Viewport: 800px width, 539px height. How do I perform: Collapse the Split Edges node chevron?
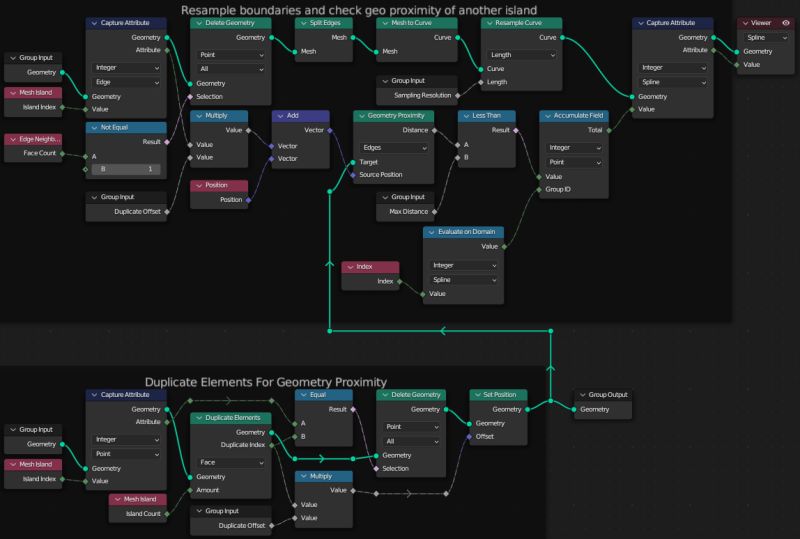pyautogui.click(x=304, y=23)
